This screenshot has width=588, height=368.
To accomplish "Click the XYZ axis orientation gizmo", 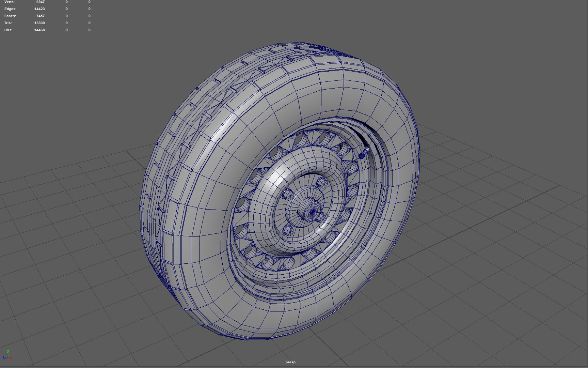I will (7, 355).
